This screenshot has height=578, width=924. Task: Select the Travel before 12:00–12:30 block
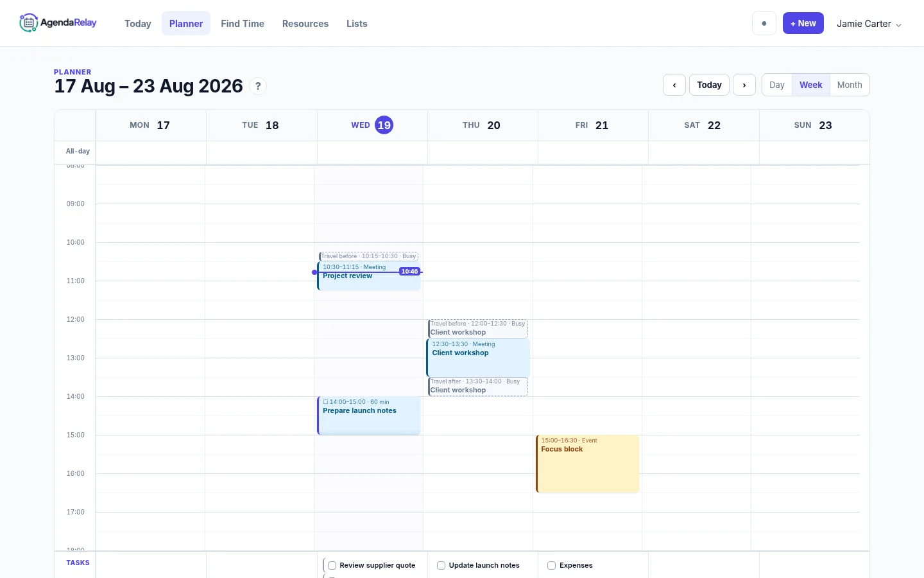(x=478, y=329)
